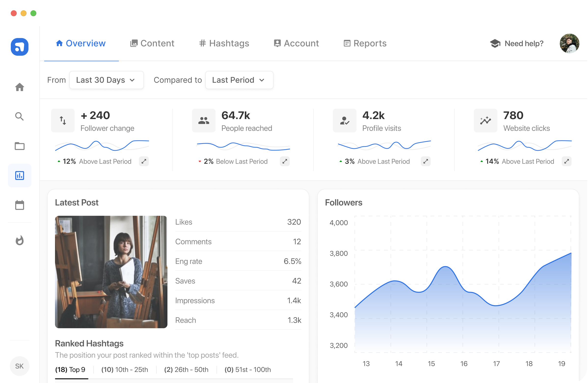Screen dimensions: 588x383
Task: Click the Followers area chart
Action: [464, 284]
